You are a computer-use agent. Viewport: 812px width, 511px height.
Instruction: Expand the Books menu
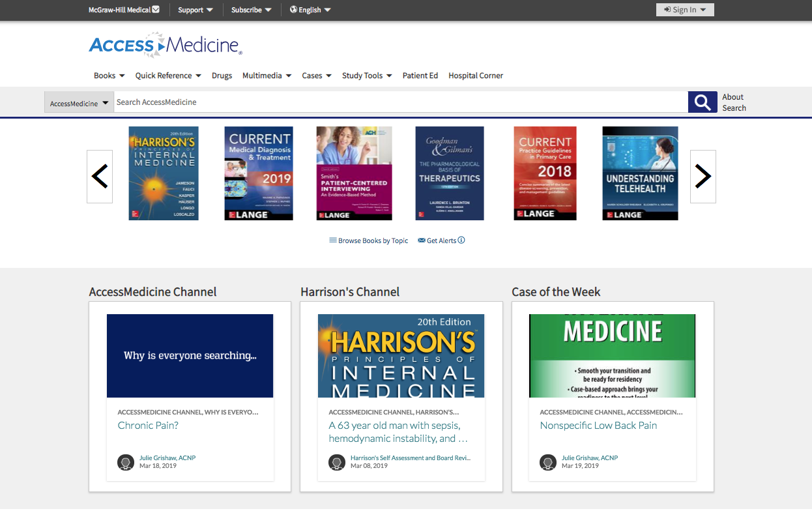coord(109,76)
